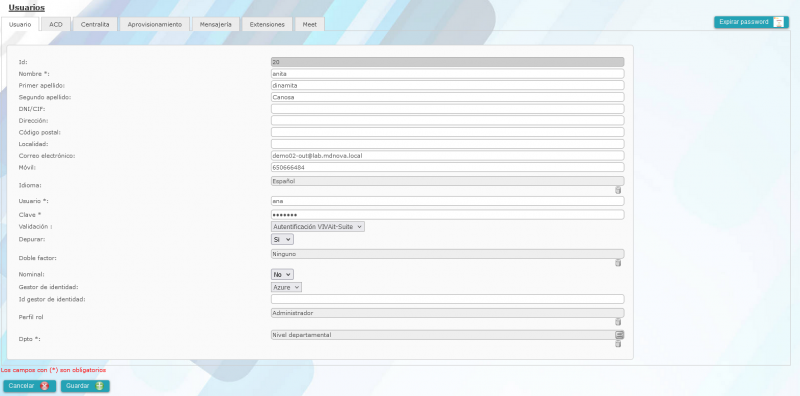
Task: Clear the Perfil rol field trash icon
Action: [618, 322]
